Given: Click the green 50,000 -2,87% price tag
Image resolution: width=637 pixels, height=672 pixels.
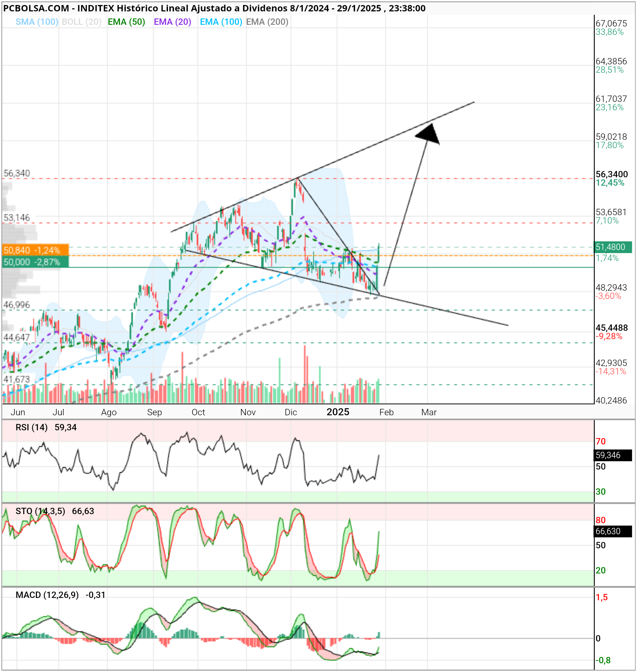Looking at the screenshot, I should click(35, 262).
